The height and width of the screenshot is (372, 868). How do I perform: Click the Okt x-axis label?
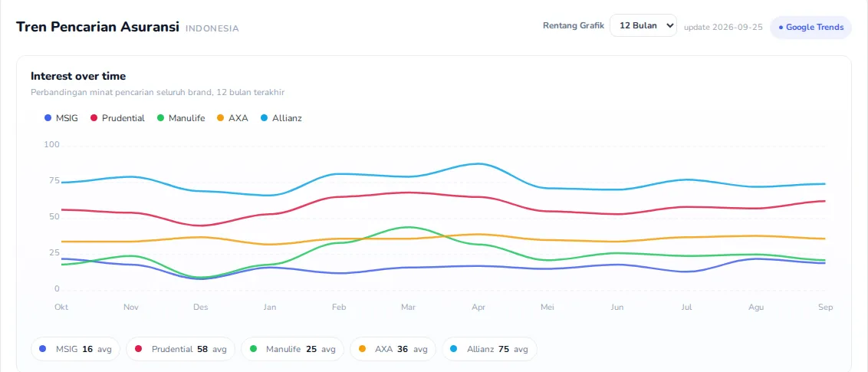click(61, 308)
